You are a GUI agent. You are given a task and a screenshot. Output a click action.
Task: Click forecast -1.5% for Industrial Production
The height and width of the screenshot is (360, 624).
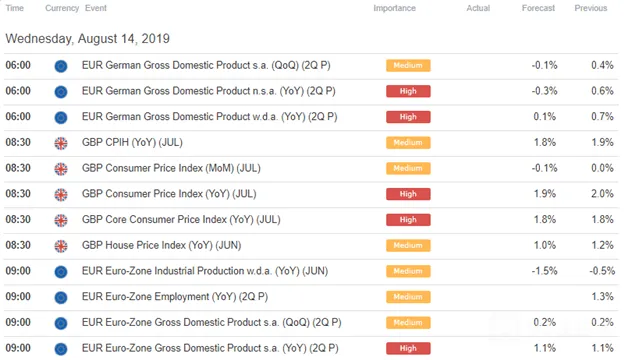coord(544,271)
